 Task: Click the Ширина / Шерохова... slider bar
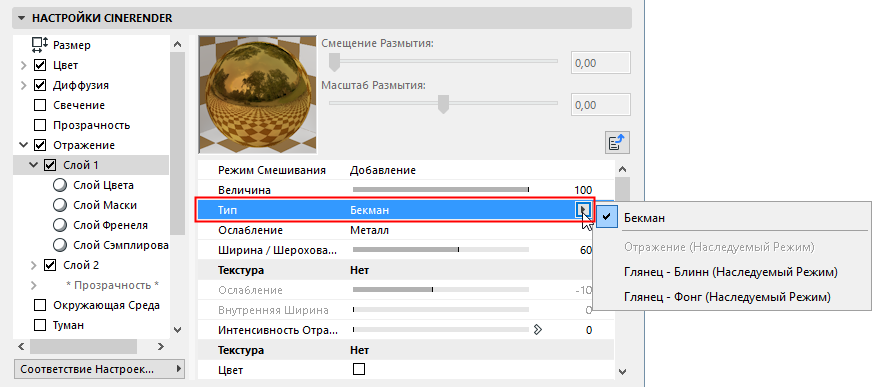pos(441,250)
